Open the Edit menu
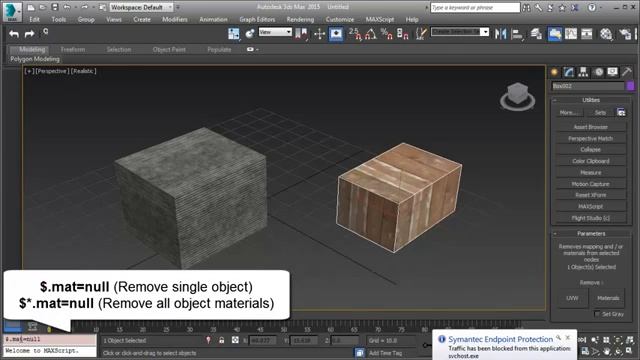This screenshot has height=360, width=640. coord(34,19)
